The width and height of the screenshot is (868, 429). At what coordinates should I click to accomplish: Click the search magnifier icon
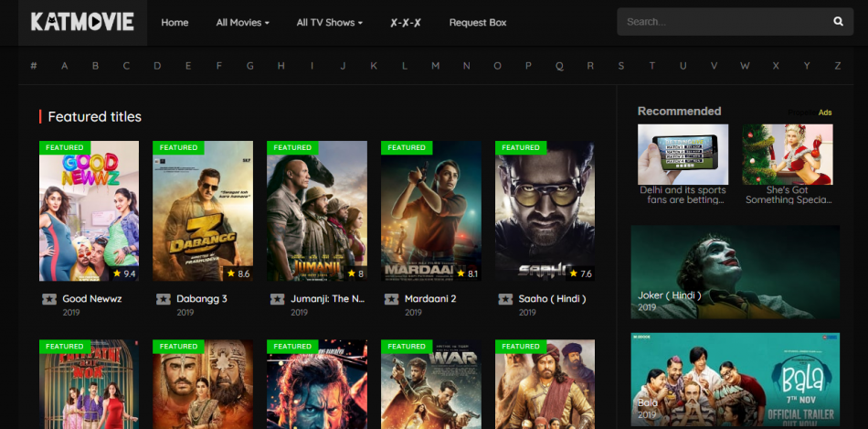pyautogui.click(x=838, y=21)
